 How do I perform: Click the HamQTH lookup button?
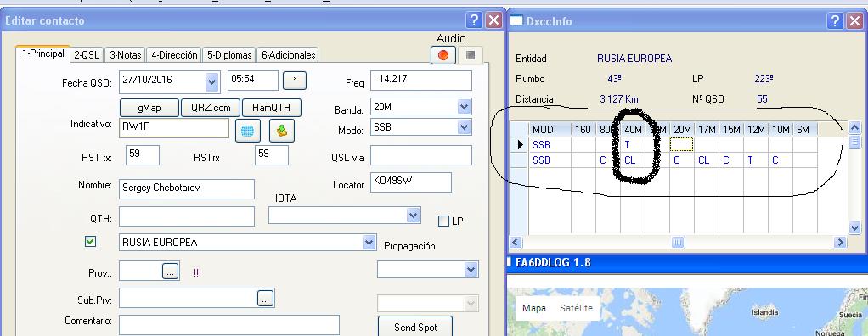[272, 108]
